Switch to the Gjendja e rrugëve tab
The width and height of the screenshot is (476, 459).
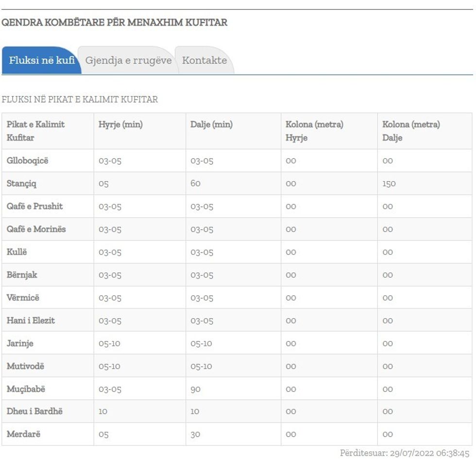(x=128, y=61)
